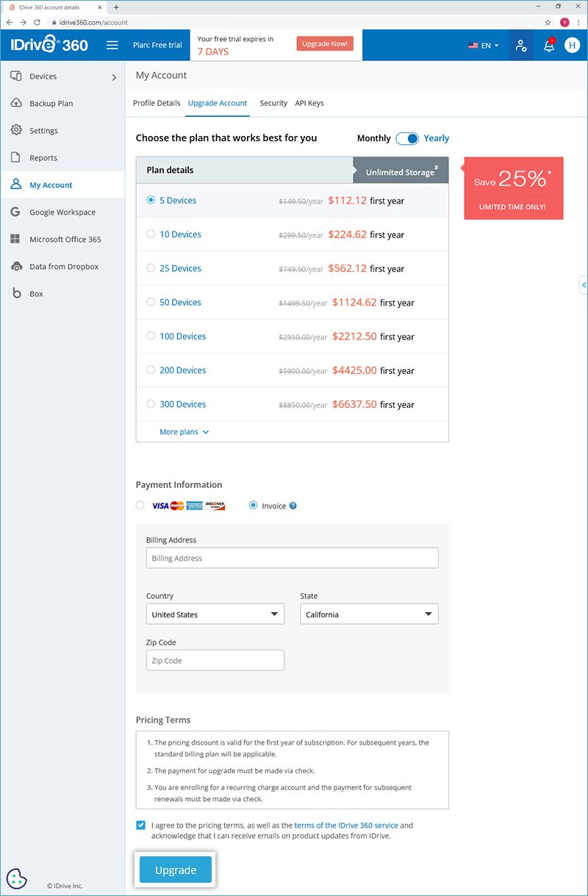This screenshot has width=588, height=896.
Task: Click the Unlimited Storage header
Action: coord(401,171)
